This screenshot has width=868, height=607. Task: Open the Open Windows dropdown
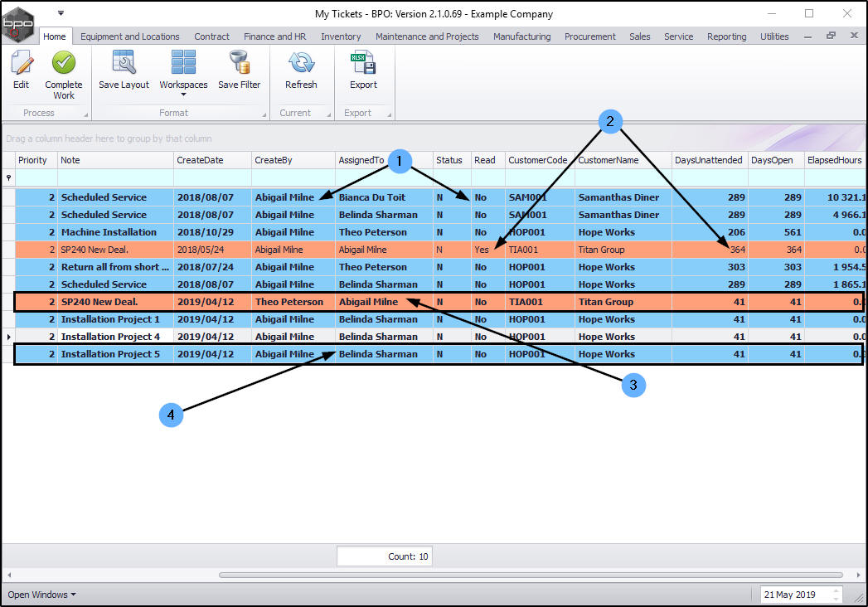click(x=41, y=595)
